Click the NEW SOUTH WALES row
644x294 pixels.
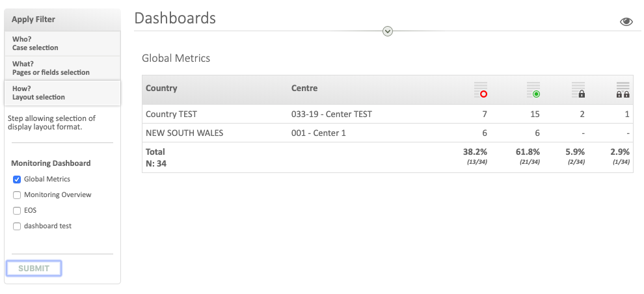click(184, 133)
